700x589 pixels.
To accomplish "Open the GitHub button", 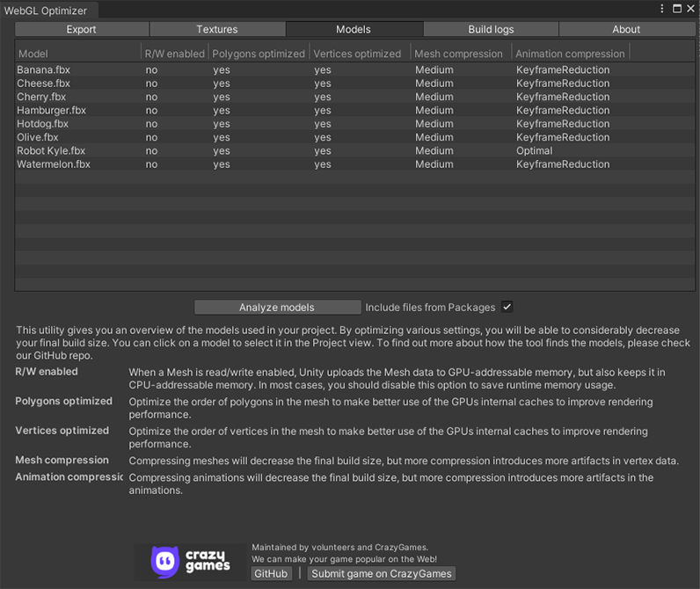I will [271, 574].
